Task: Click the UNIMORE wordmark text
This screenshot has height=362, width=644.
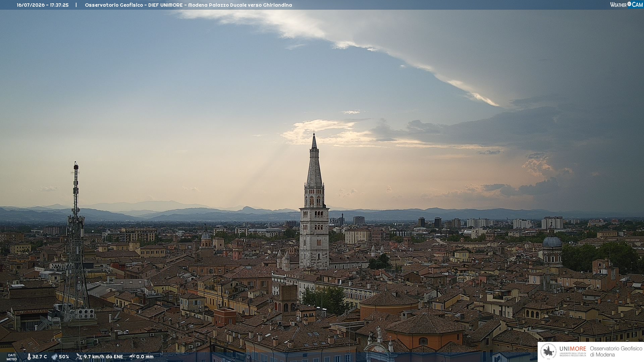Action: (573, 349)
